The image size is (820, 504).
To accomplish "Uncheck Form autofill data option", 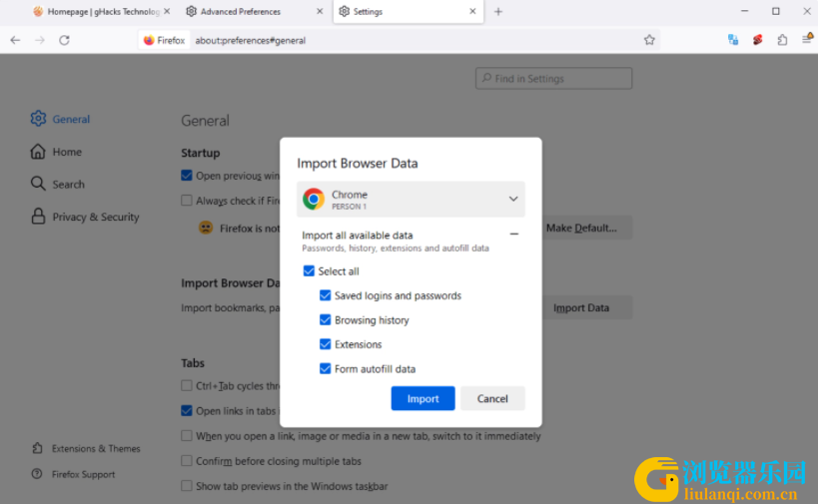I will point(326,368).
